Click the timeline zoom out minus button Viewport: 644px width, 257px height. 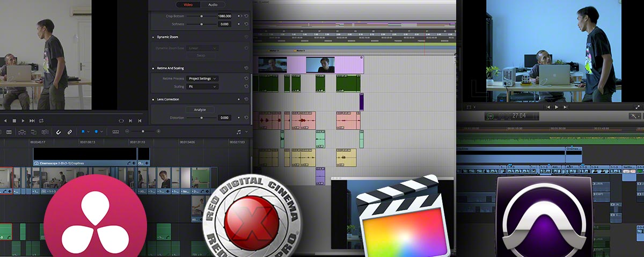point(128,132)
